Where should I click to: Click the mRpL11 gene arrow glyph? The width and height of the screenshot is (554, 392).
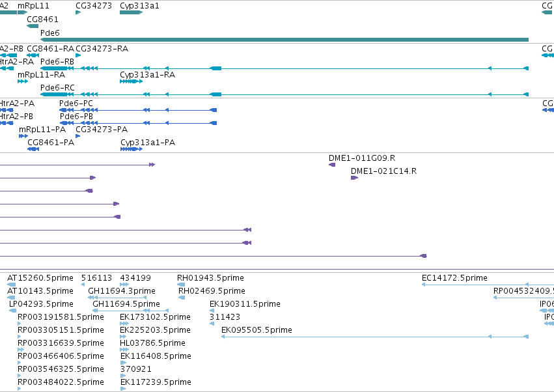22,12
